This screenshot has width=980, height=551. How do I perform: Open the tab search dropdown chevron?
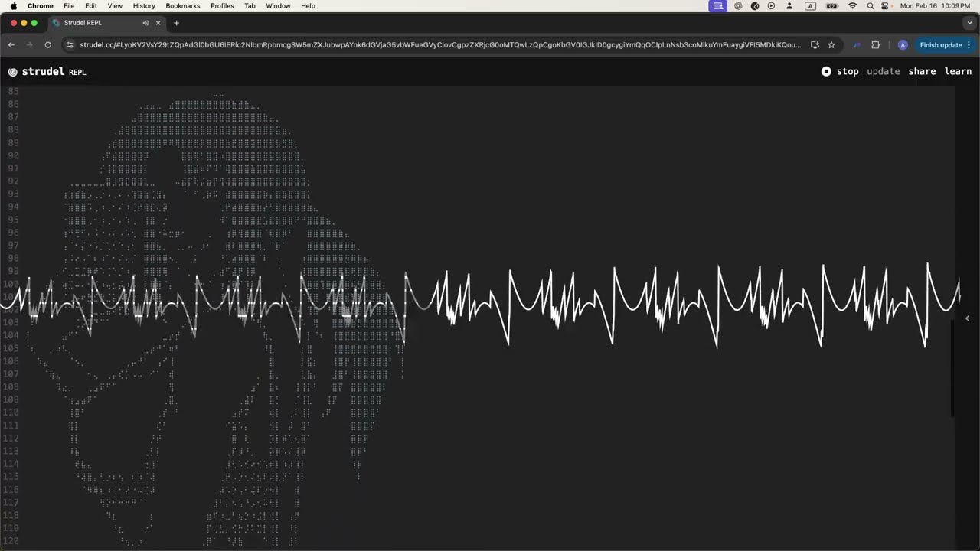(x=969, y=23)
